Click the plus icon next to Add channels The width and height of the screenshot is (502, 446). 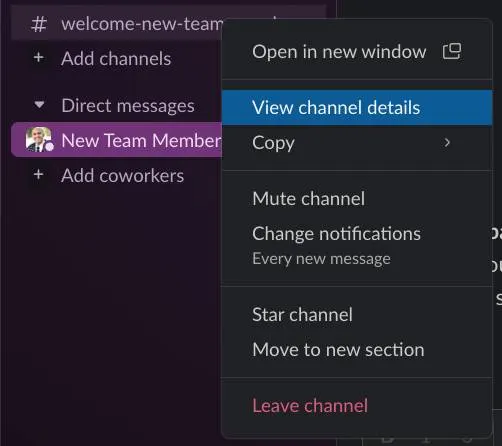pyautogui.click(x=39, y=57)
